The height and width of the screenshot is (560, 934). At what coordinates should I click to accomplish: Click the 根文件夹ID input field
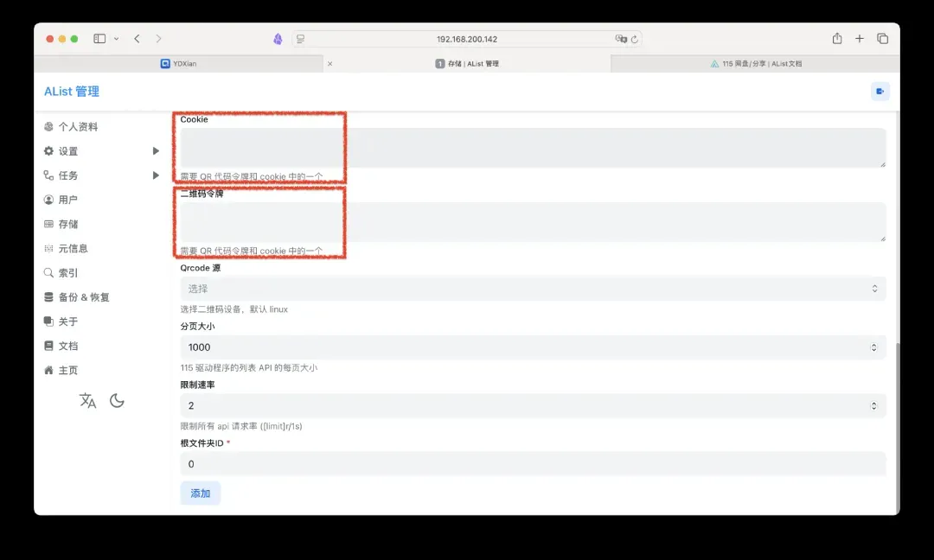pyautogui.click(x=533, y=464)
